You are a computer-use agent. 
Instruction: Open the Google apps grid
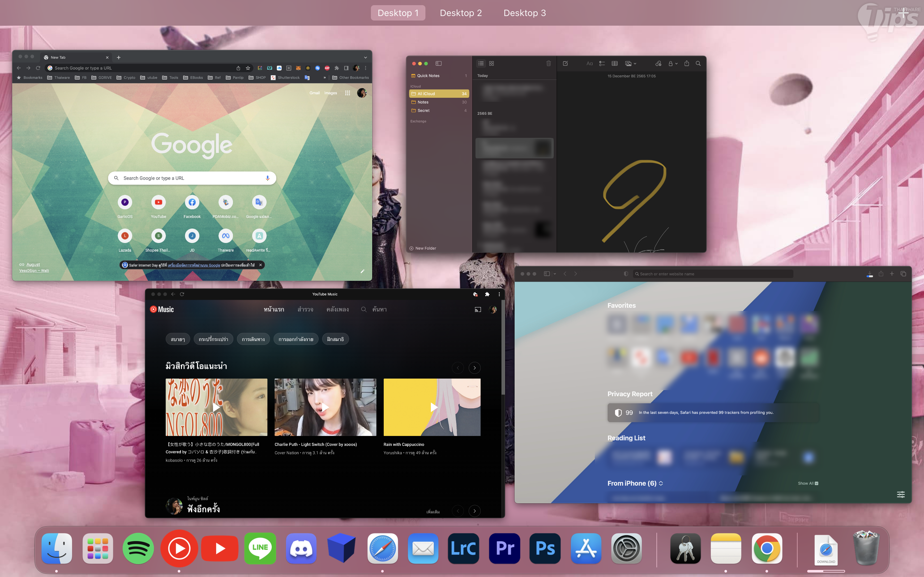(x=347, y=93)
